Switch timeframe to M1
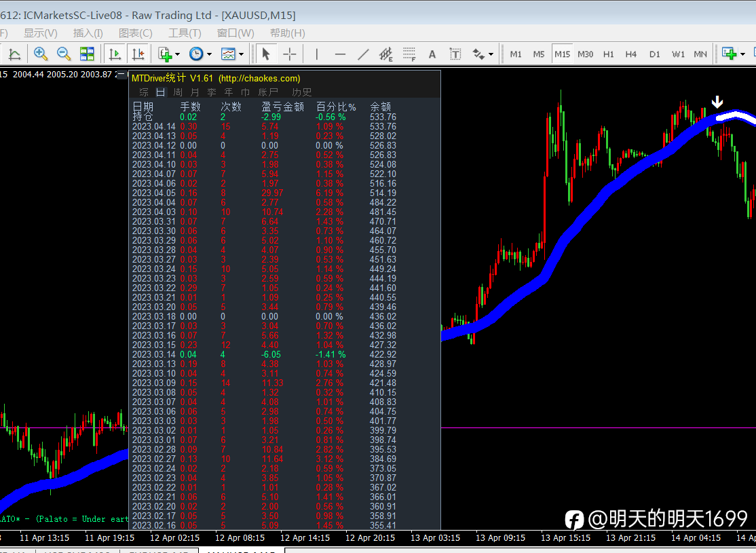 point(516,54)
